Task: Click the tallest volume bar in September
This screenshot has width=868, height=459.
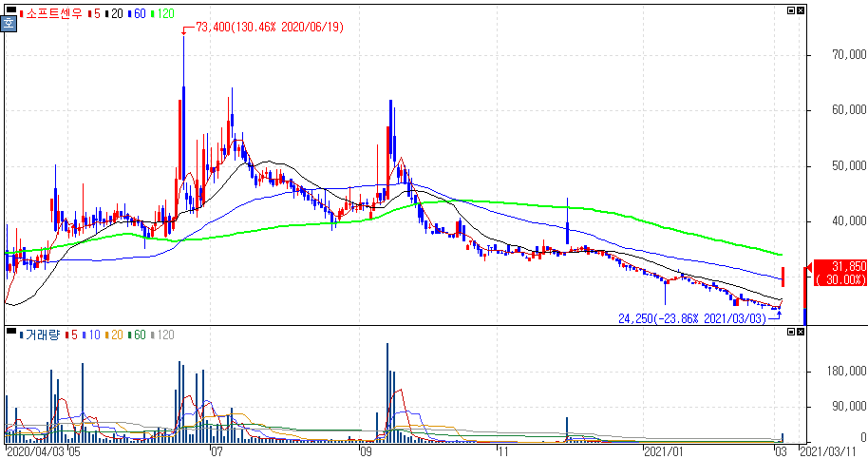Action: (x=387, y=392)
